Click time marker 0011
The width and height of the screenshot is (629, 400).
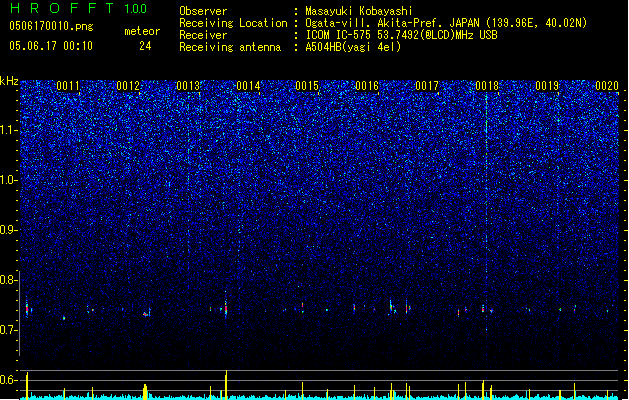pyautogui.click(x=68, y=86)
